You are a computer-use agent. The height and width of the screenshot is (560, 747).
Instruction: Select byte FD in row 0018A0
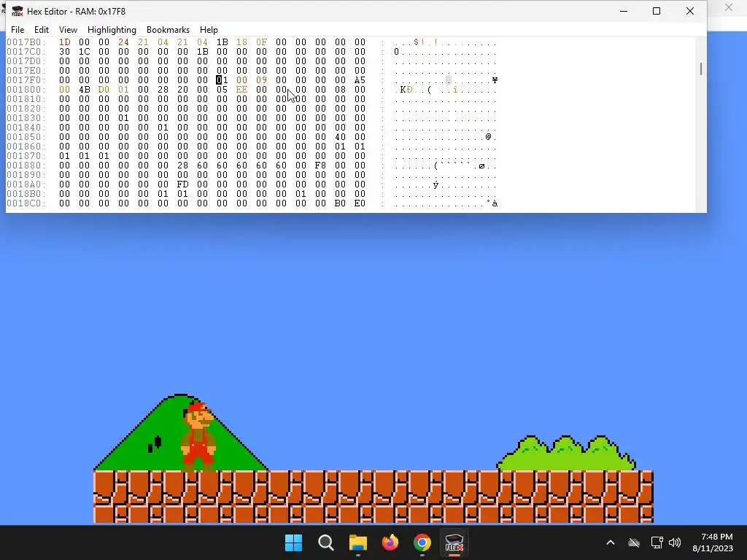pos(182,184)
